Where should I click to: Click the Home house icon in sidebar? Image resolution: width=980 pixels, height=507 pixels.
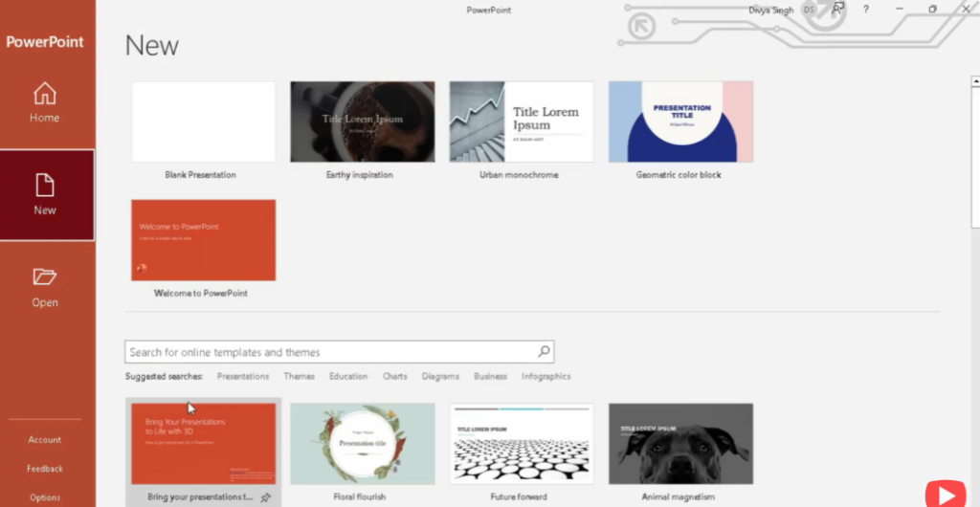44,93
